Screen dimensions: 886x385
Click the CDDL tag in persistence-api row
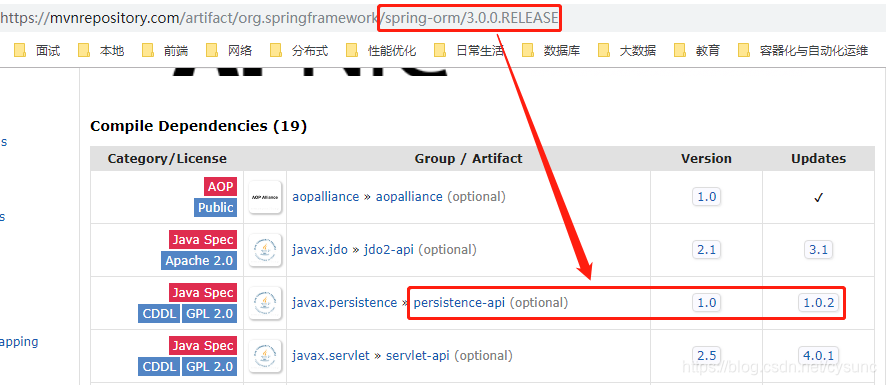point(159,314)
